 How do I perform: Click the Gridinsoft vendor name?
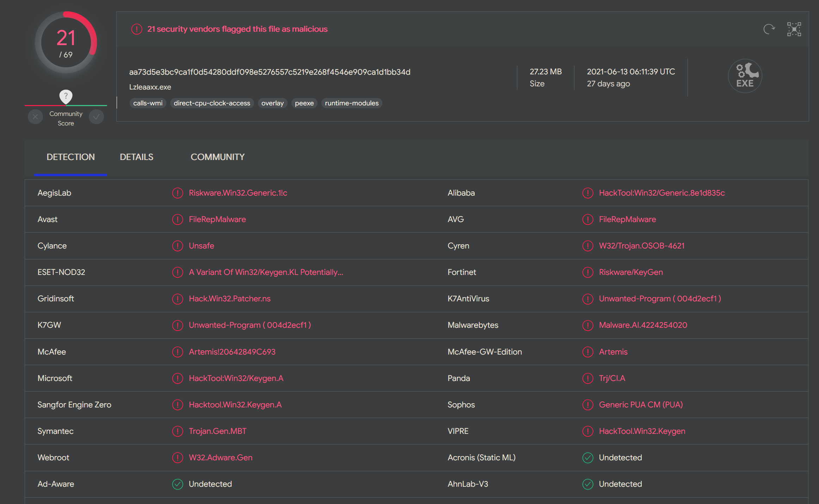[x=56, y=299]
